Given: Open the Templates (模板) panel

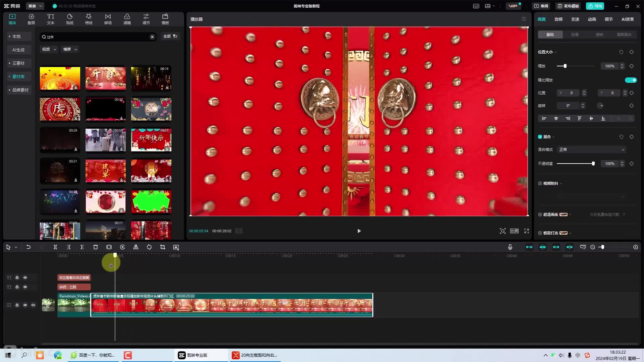Looking at the screenshot, I should point(165,19).
